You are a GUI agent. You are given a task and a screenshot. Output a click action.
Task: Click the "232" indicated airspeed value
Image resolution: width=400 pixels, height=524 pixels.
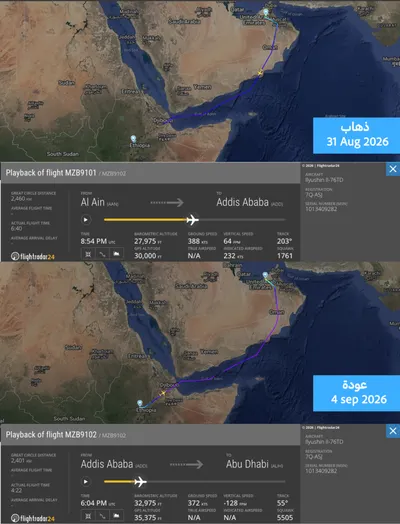pyautogui.click(x=229, y=256)
